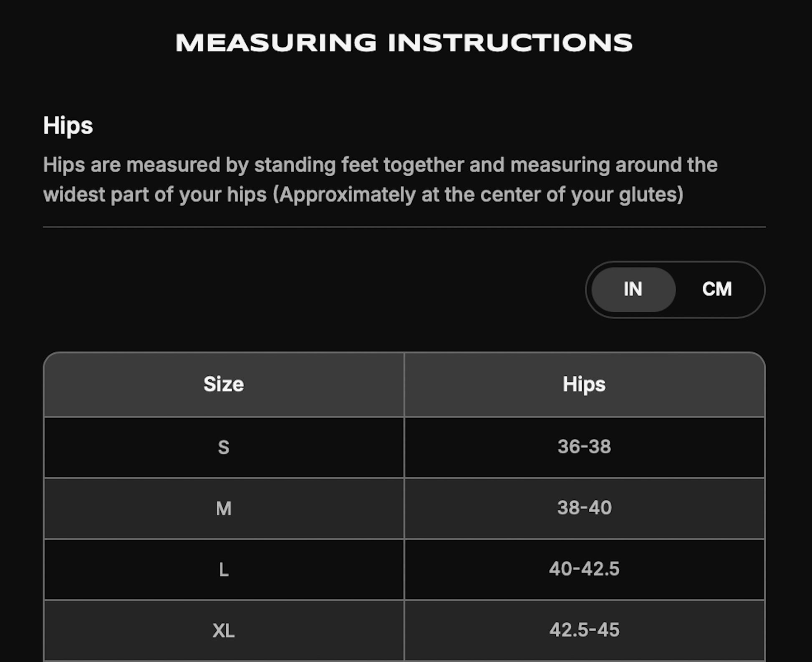Click the 42.5-45 hips measurement
Screen dimensions: 812x662
click(584, 630)
